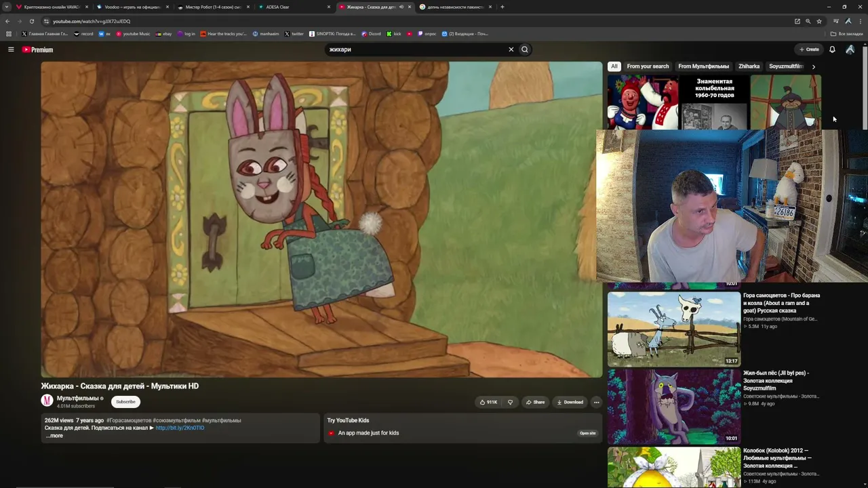Open the youtube Music bookmark

coord(133,34)
